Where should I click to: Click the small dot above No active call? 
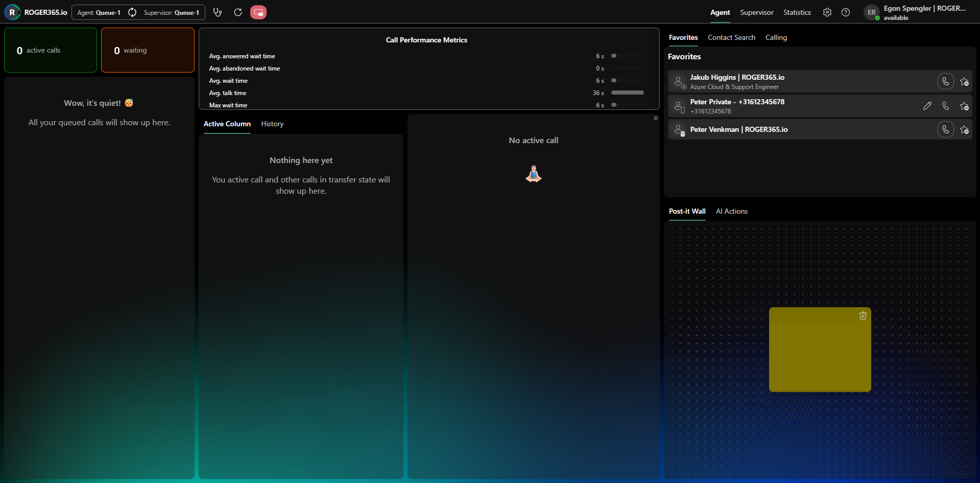click(656, 118)
